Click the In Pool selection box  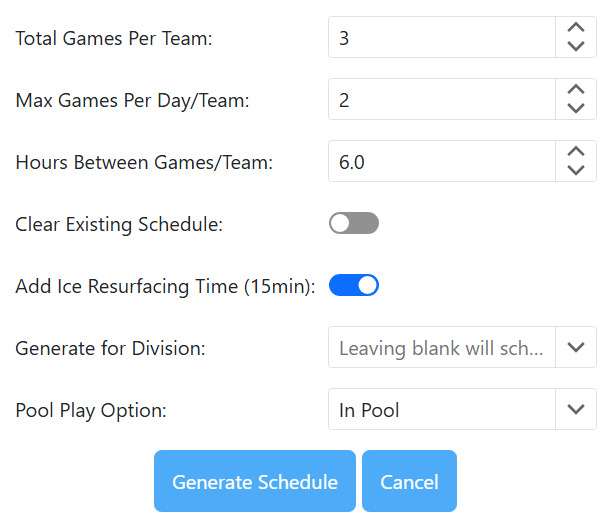(x=441, y=409)
